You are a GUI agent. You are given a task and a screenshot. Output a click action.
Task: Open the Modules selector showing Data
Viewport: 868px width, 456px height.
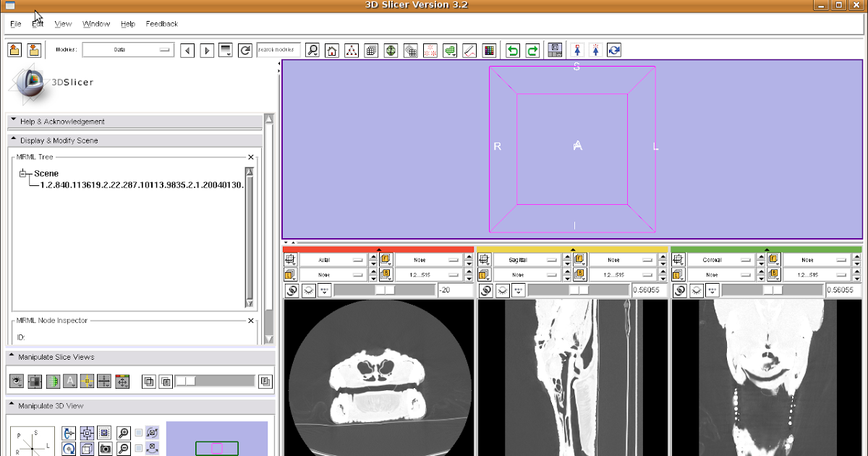(x=128, y=50)
